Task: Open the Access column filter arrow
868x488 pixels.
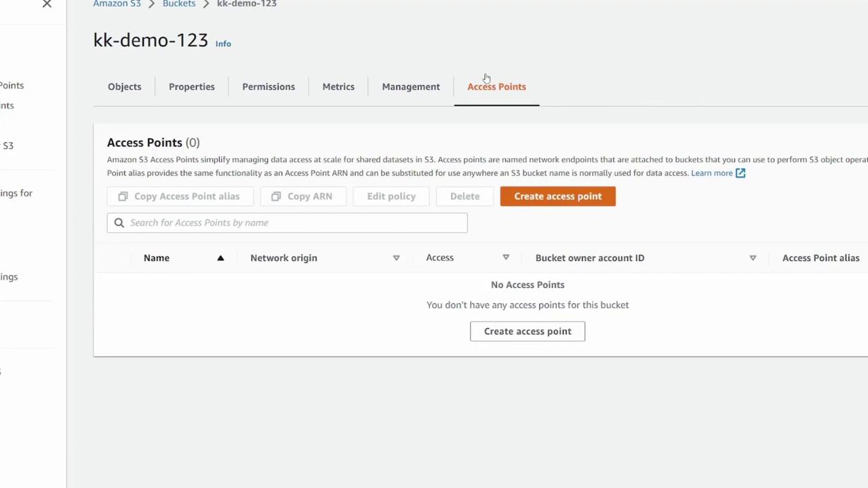Action: point(506,258)
